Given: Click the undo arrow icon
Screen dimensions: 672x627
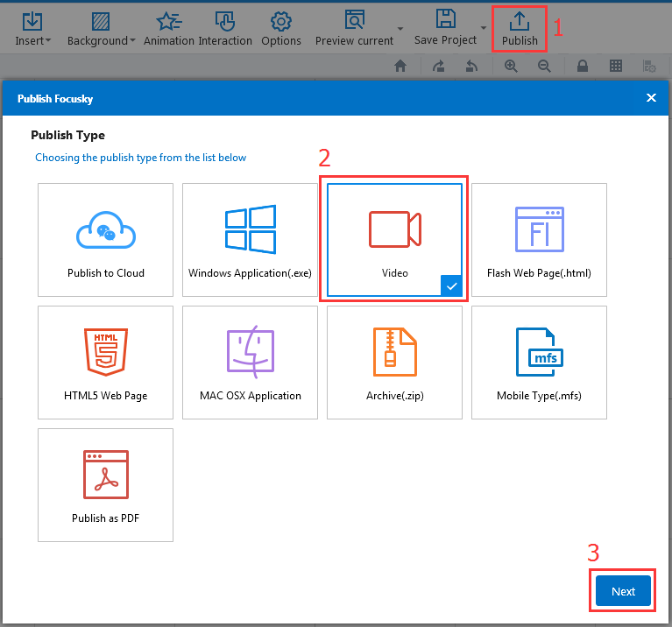Looking at the screenshot, I should click(472, 66).
